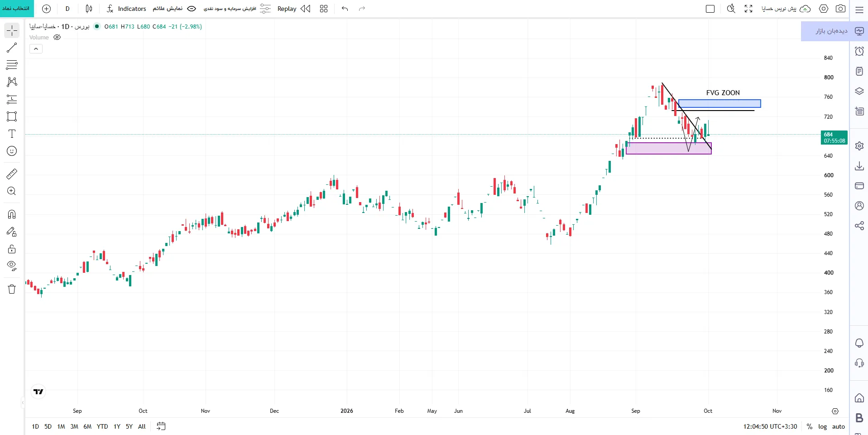Open the 12:04:50 UTC+3:30 timezone menu
Viewport: 868px width, 435px height.
[770, 426]
